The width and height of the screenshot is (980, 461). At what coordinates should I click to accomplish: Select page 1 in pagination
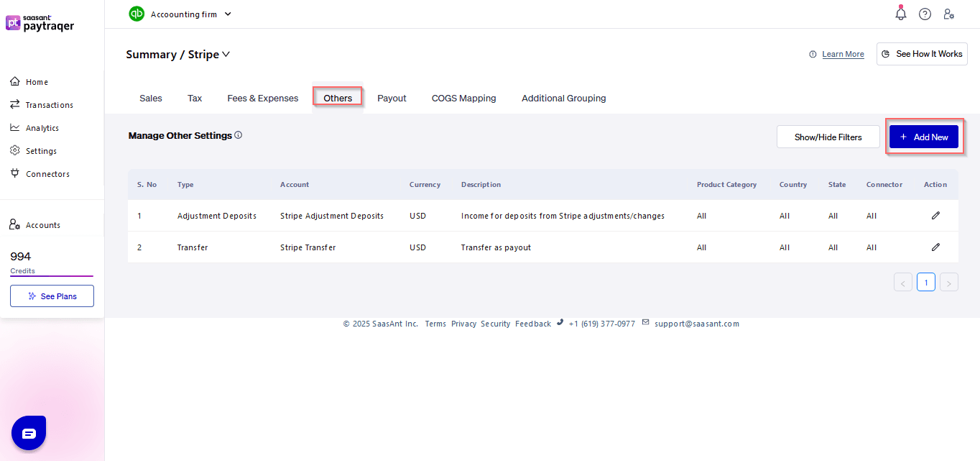click(x=926, y=282)
